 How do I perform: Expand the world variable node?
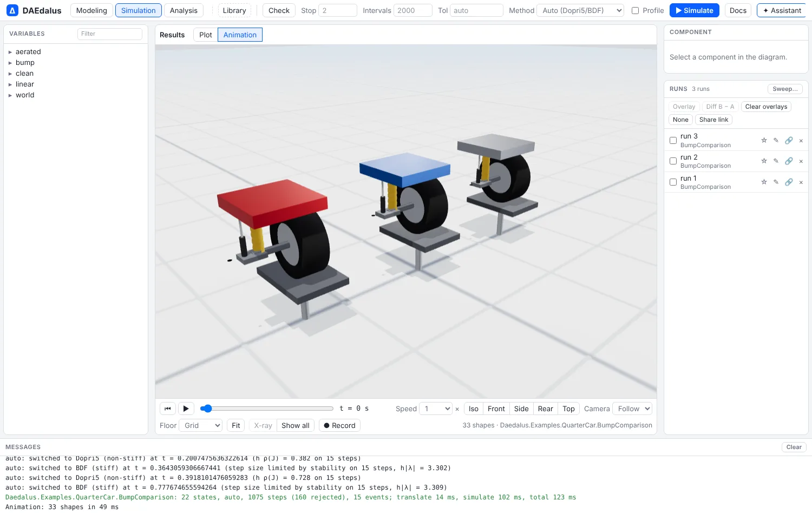[x=10, y=95]
